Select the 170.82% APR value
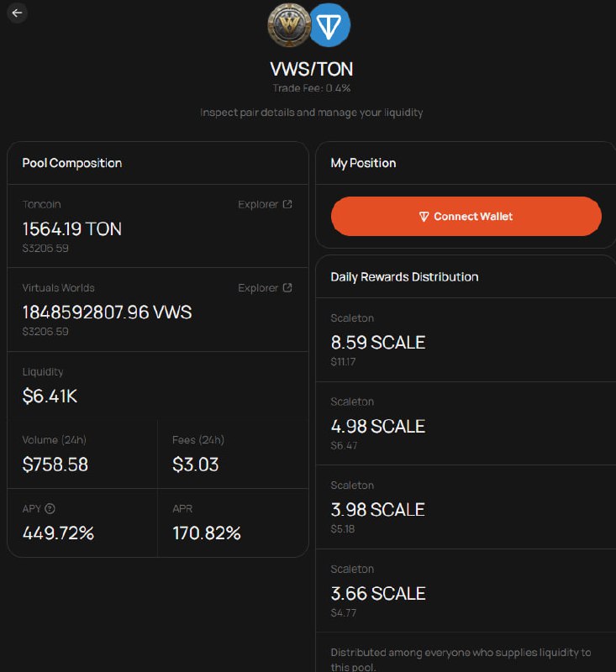This screenshot has height=672, width=616. tap(207, 533)
